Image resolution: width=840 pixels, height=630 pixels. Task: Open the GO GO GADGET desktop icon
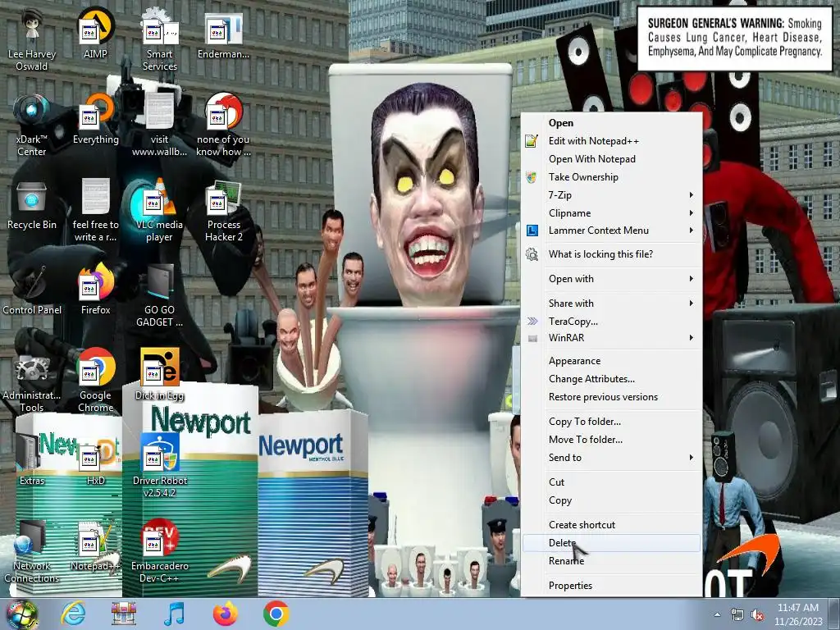pos(159,295)
